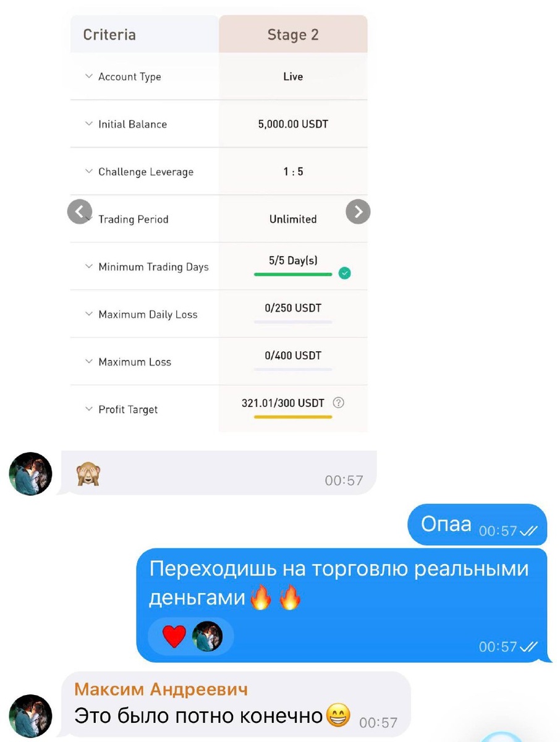Expand the Maximum Daily Loss chevron
The width and height of the screenshot is (560, 742).
pyautogui.click(x=88, y=314)
